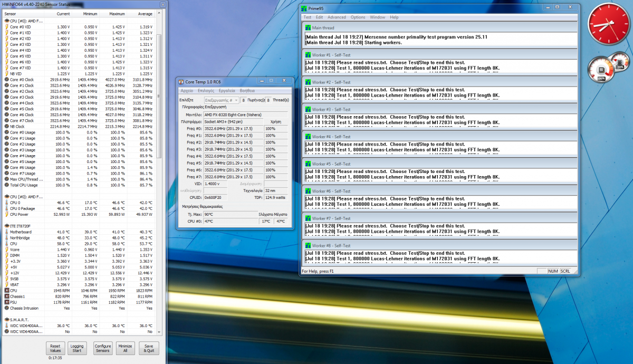Click the Current column header
Image resolution: width=633 pixels, height=364 pixels.
pyautogui.click(x=59, y=13)
